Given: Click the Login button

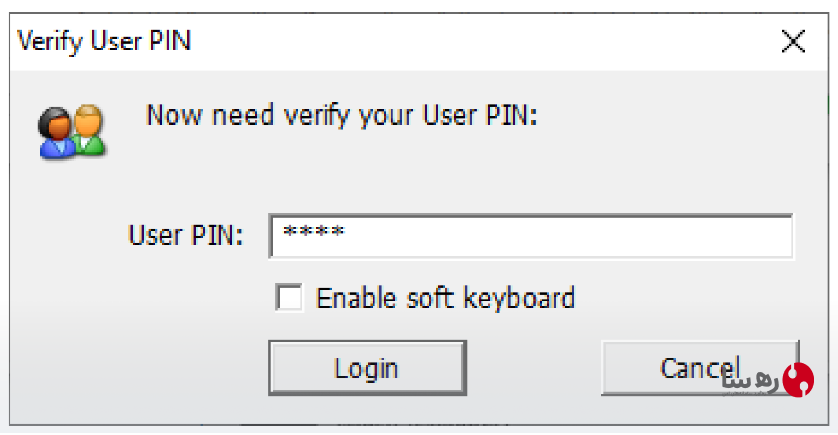Looking at the screenshot, I should 367,368.
